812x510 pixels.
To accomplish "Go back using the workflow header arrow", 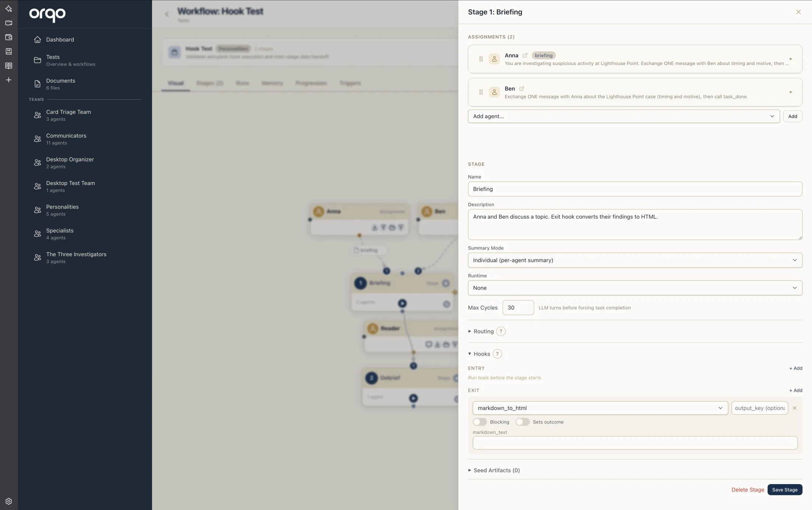I will pos(167,14).
